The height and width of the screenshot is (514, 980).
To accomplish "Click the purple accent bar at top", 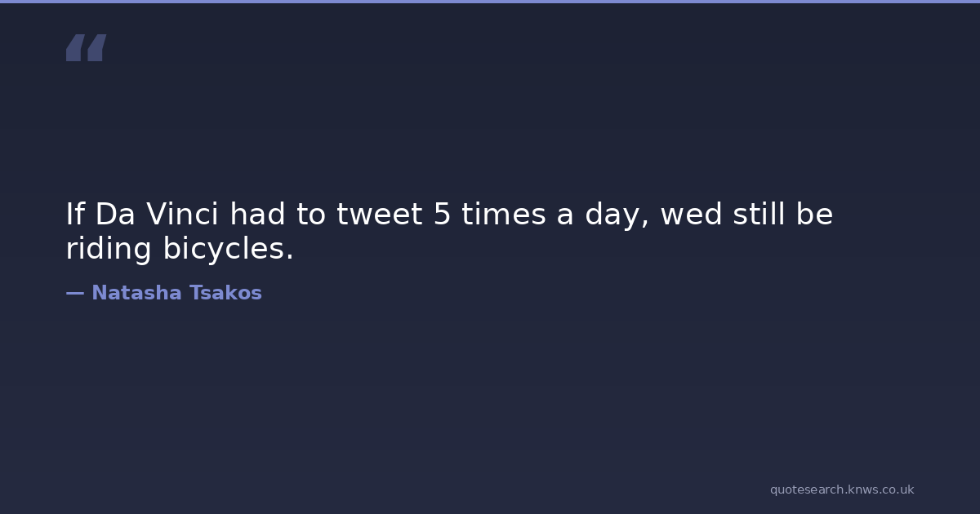I will tap(490, 2).
